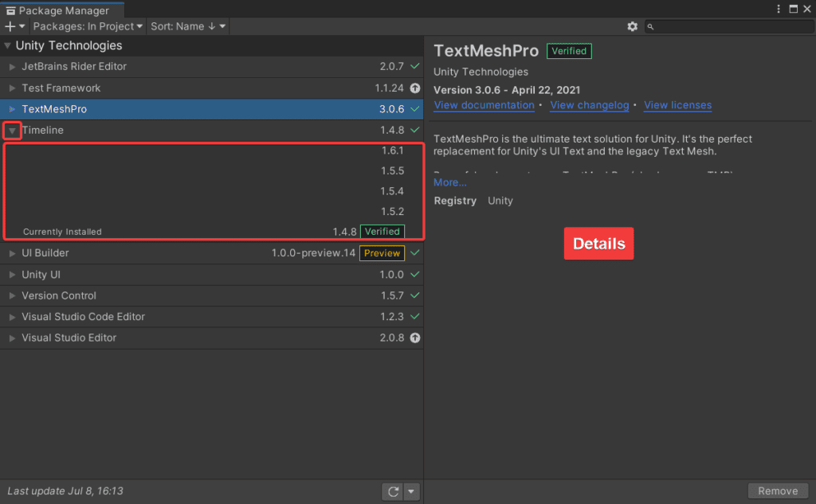
Task: Open the settings gear menu
Action: tap(632, 26)
